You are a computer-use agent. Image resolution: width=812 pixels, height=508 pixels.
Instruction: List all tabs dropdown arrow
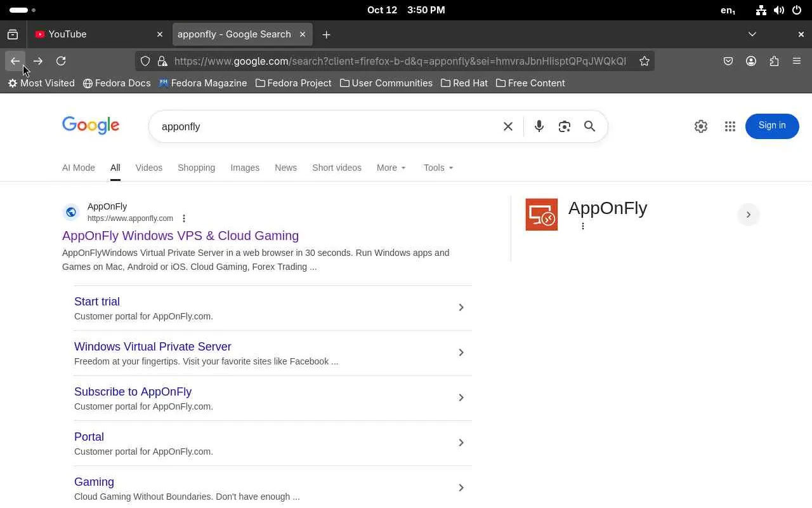[x=752, y=34]
